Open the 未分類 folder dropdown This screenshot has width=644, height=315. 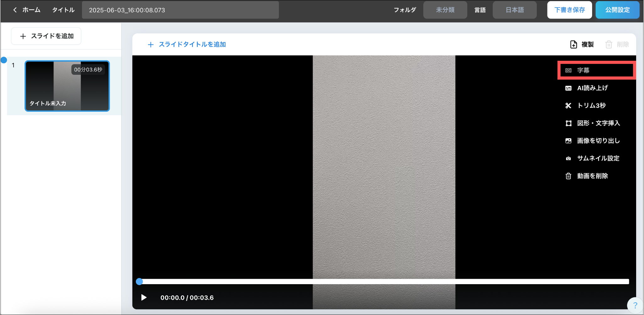pyautogui.click(x=445, y=10)
